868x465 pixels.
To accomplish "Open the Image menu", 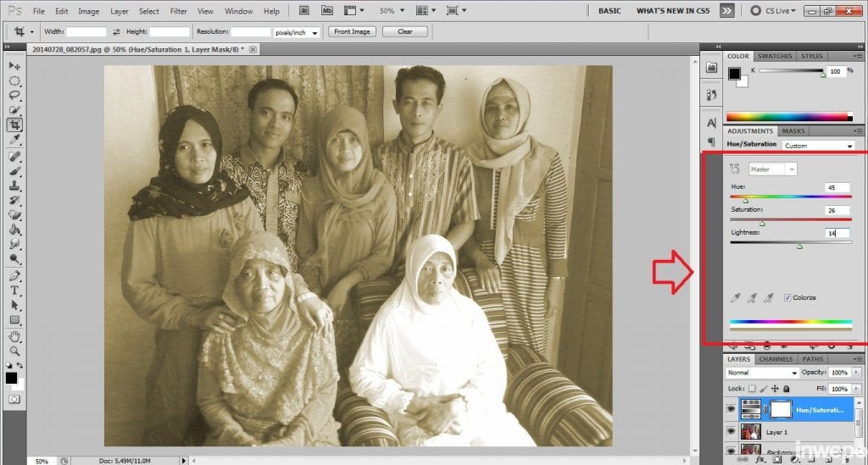I will click(x=88, y=11).
